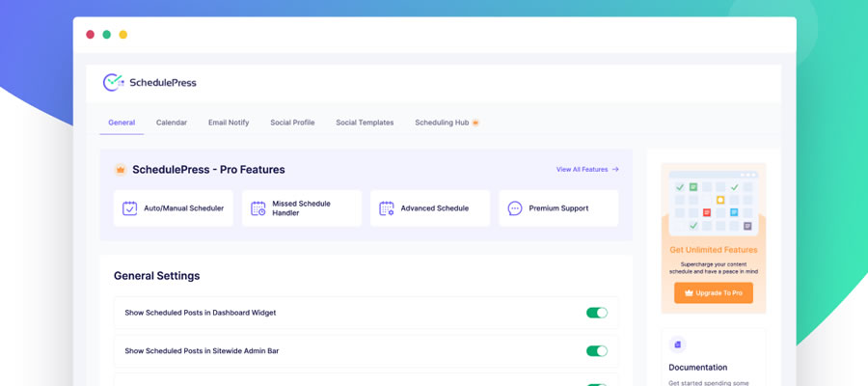The height and width of the screenshot is (386, 868).
Task: Click the Supercharge your content schedule text
Action: coord(714,268)
